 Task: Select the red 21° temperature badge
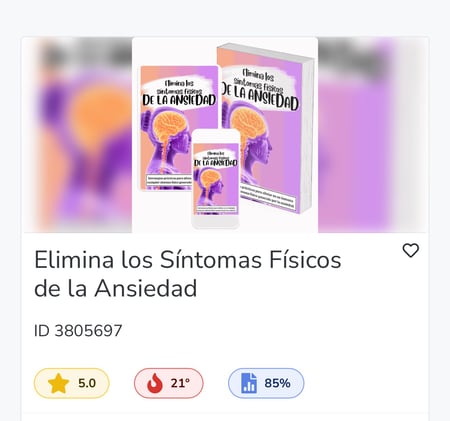tap(169, 383)
